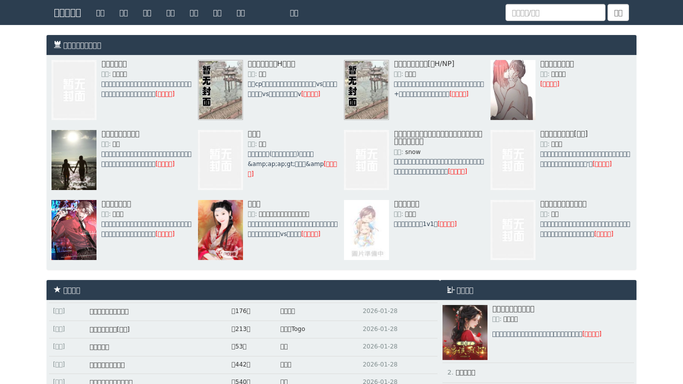683x384 pixels.
Task: Open the lone nav link separated from the others
Action: pyautogui.click(x=294, y=13)
